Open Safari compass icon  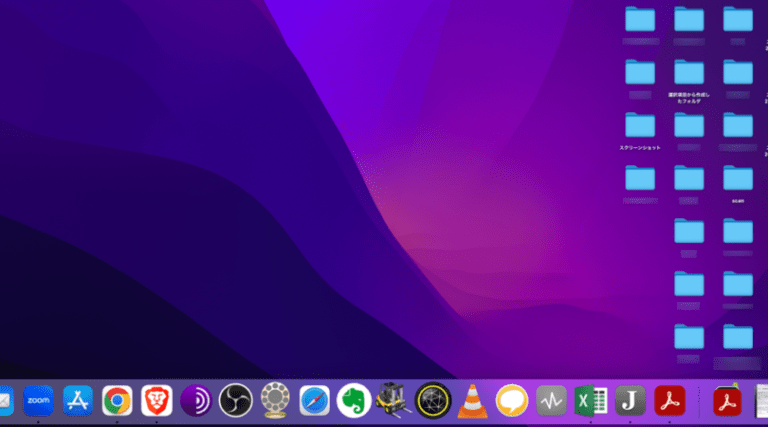(x=315, y=400)
